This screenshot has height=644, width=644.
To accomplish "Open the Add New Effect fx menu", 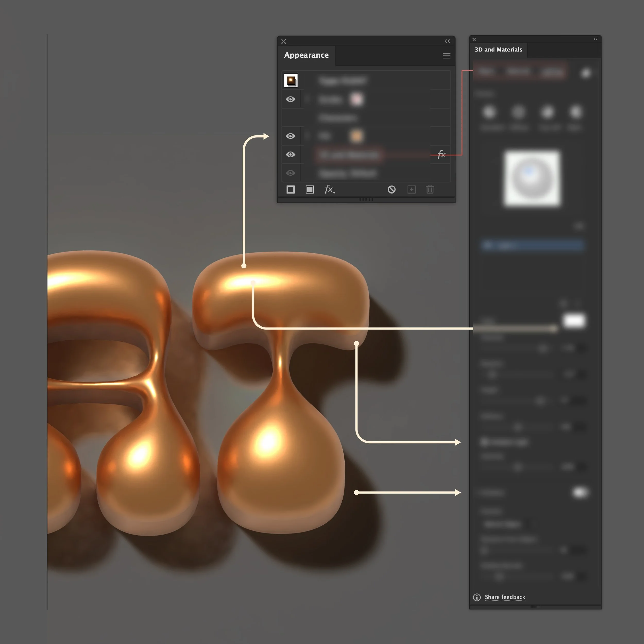I will pyautogui.click(x=329, y=189).
